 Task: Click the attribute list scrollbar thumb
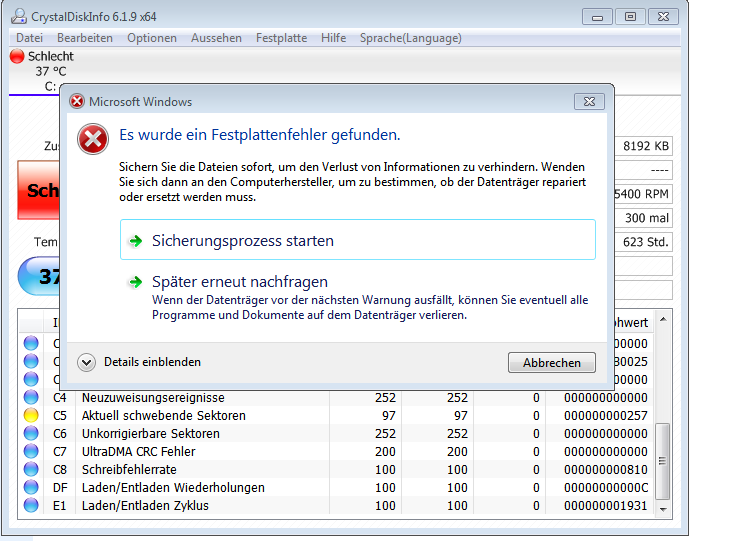click(663, 461)
